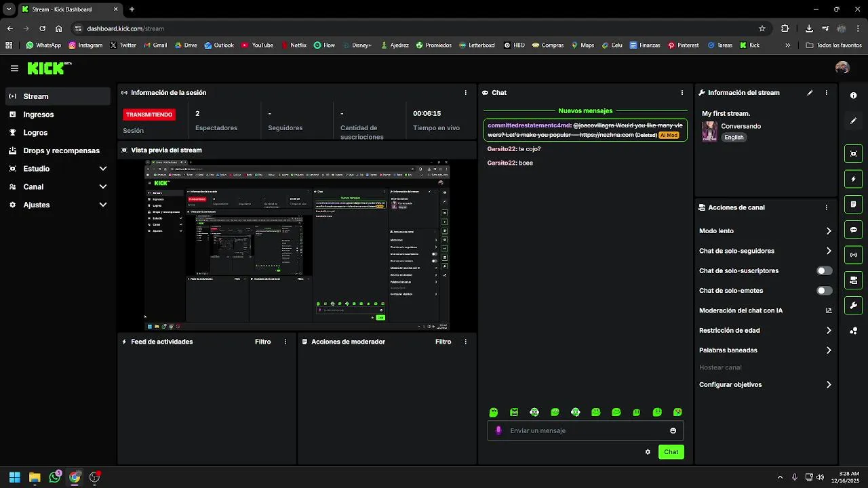Click the Nuevos mensajes banner in chat

pos(585,110)
